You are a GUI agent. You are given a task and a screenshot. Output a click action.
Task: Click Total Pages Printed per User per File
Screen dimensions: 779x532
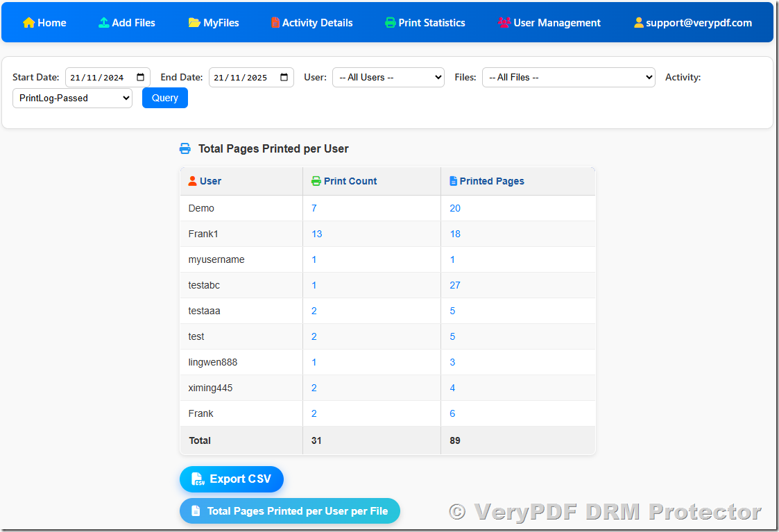click(289, 510)
